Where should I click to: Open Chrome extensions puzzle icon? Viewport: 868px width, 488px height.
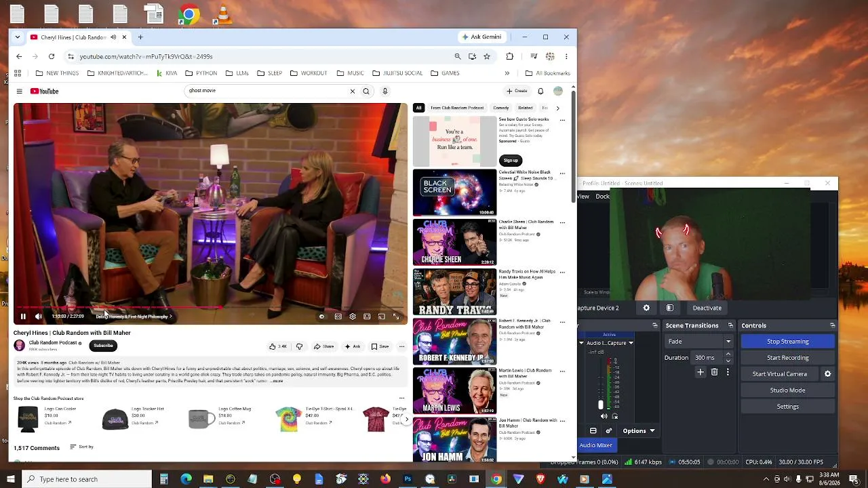510,56
